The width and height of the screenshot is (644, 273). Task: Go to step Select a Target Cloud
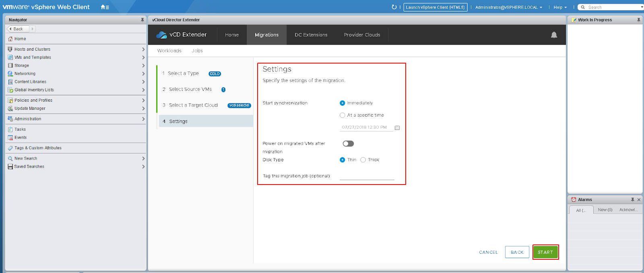click(193, 105)
